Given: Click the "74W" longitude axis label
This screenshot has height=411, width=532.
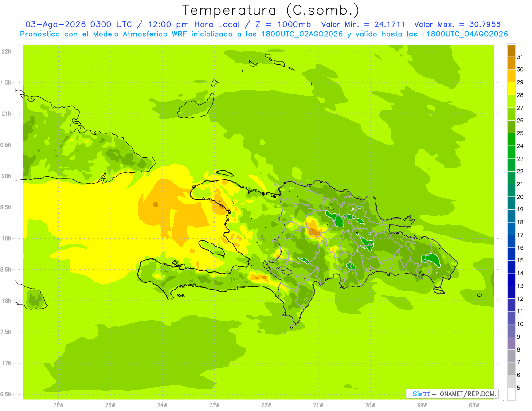Looking at the screenshot, I should [x=162, y=405].
